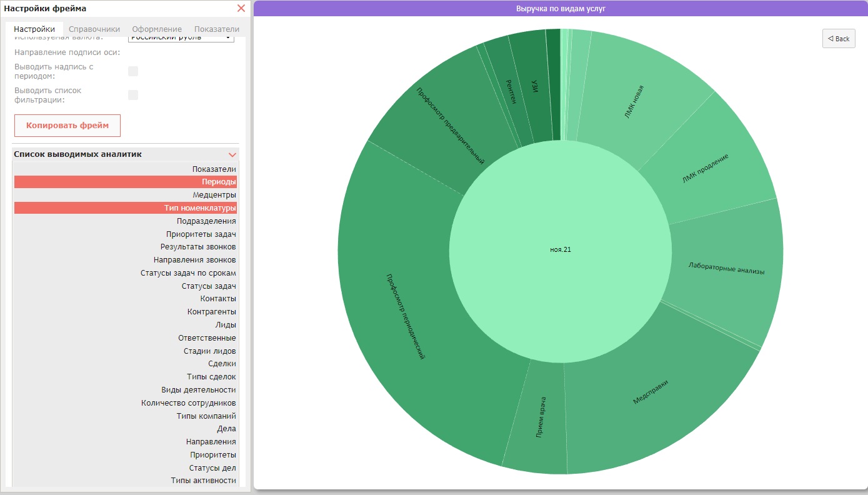868x495 pixels.
Task: Close the frame settings panel
Action: (241, 9)
